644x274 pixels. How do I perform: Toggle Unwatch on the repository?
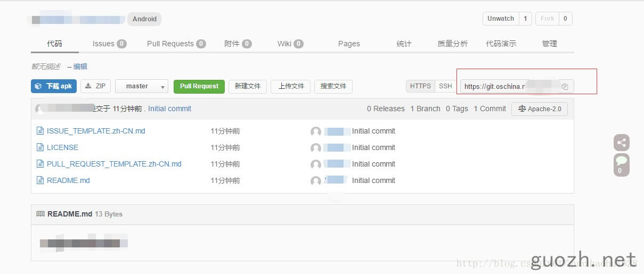(500, 19)
